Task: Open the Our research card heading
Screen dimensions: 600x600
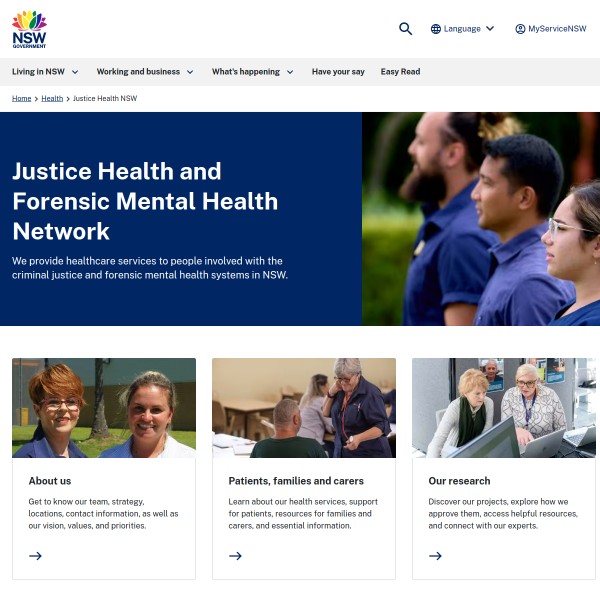Action: (x=459, y=481)
